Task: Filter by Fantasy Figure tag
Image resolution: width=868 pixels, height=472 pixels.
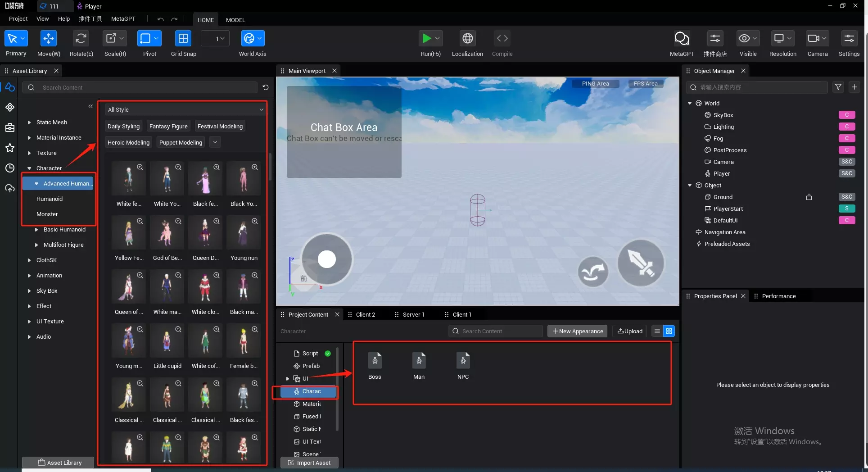Action: pos(168,127)
